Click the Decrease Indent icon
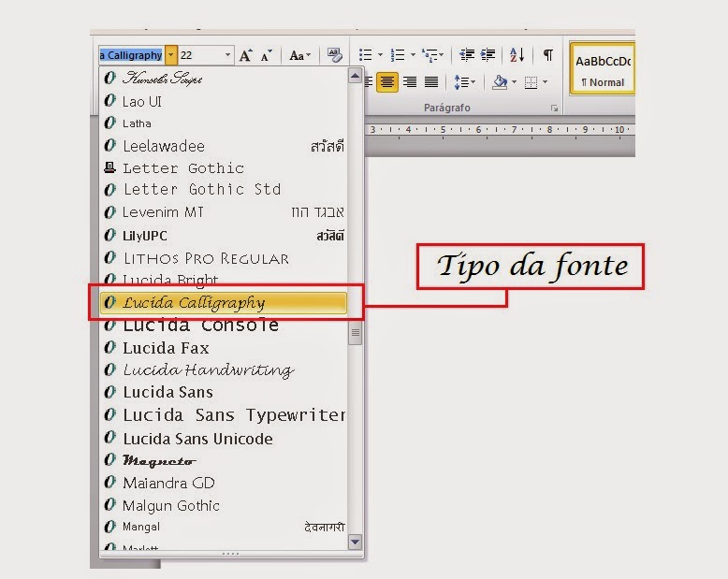 [467, 55]
